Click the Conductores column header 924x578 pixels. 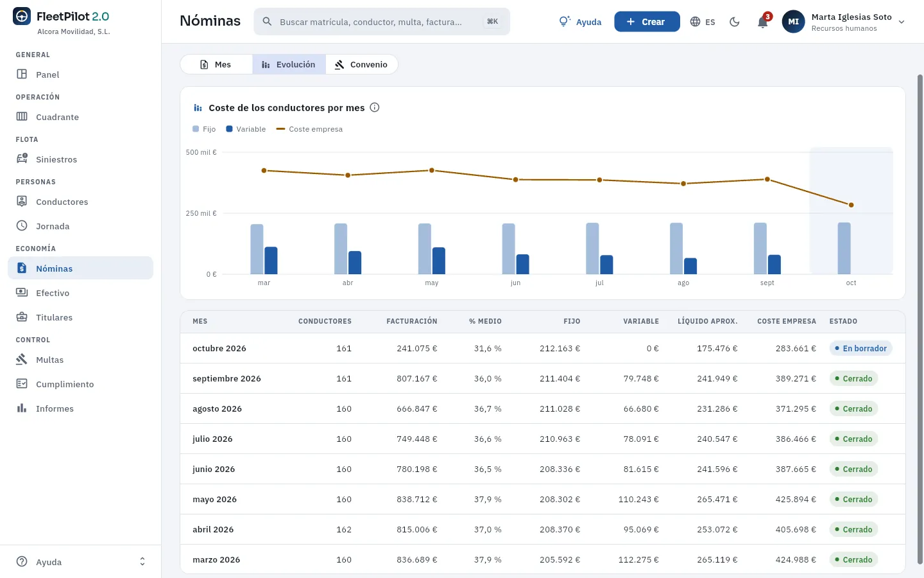click(x=325, y=321)
